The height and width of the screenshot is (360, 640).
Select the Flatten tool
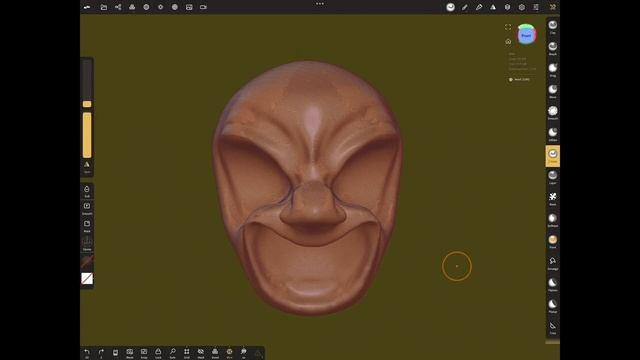pos(553,285)
